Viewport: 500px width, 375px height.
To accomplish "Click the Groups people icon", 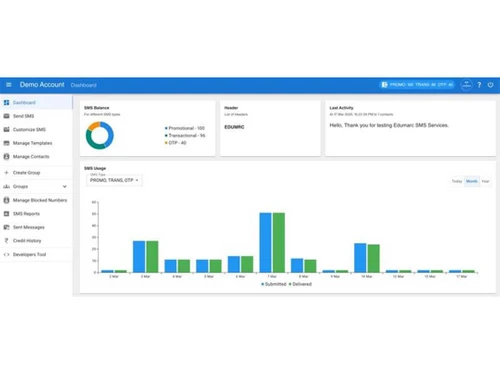I will [6, 186].
